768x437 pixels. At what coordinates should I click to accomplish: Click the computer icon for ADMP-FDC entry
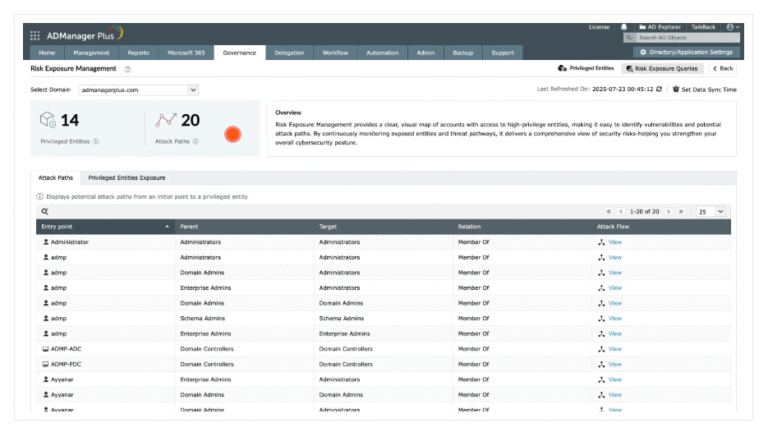46,364
